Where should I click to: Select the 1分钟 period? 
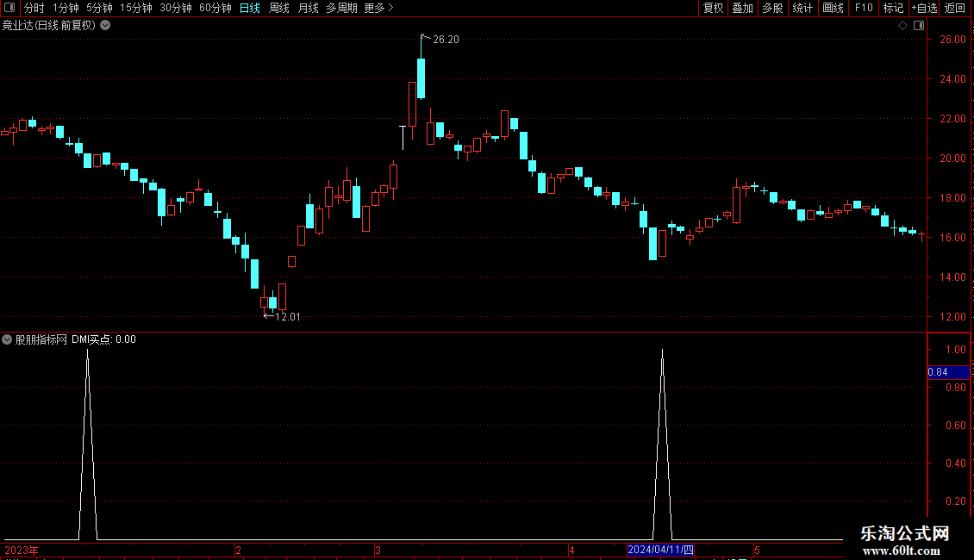(66, 8)
